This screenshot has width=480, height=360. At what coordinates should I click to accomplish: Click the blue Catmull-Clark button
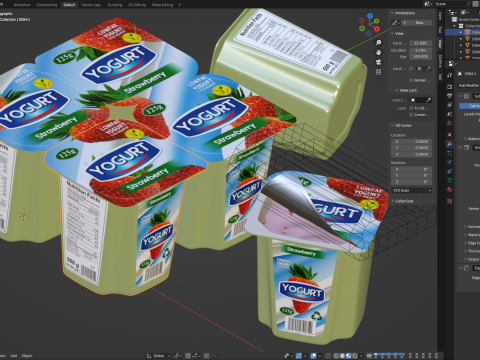tap(470, 106)
